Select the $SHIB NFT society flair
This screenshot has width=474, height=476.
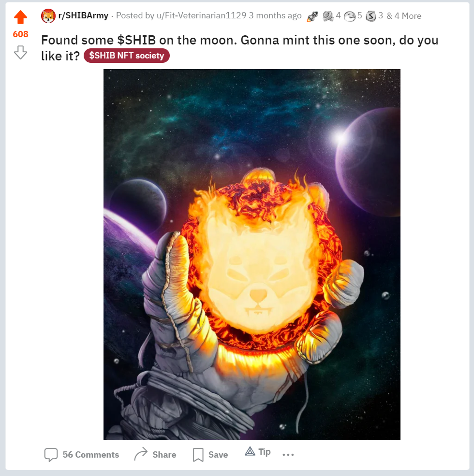[x=126, y=56]
